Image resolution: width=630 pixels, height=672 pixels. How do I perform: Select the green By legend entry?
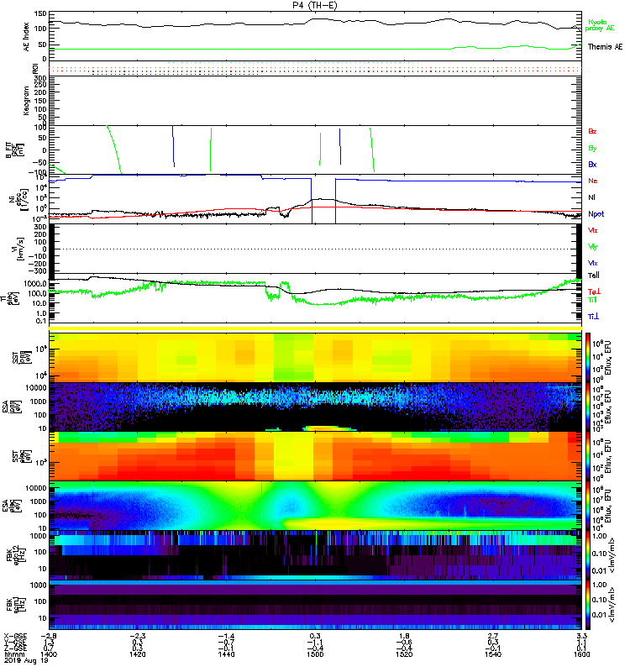coord(592,149)
